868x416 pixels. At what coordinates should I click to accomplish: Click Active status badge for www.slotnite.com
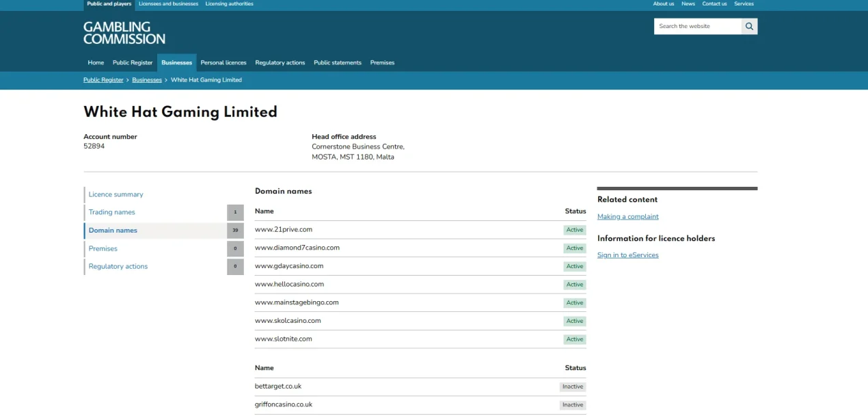click(575, 339)
